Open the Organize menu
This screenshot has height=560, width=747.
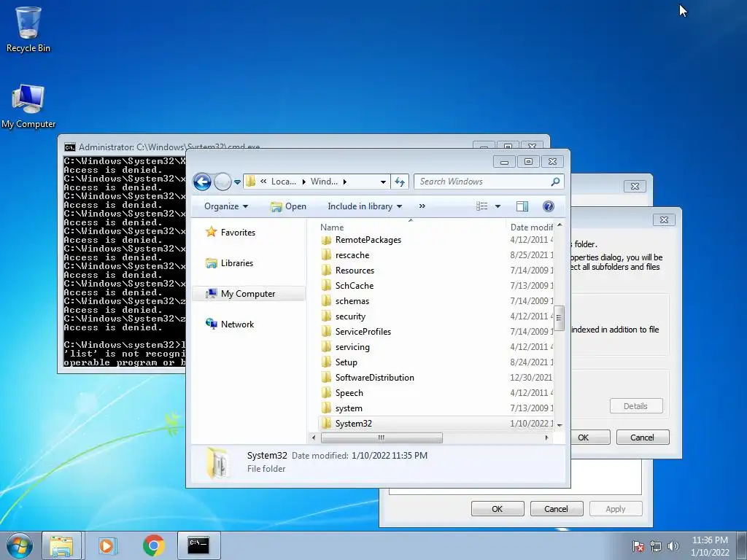226,206
